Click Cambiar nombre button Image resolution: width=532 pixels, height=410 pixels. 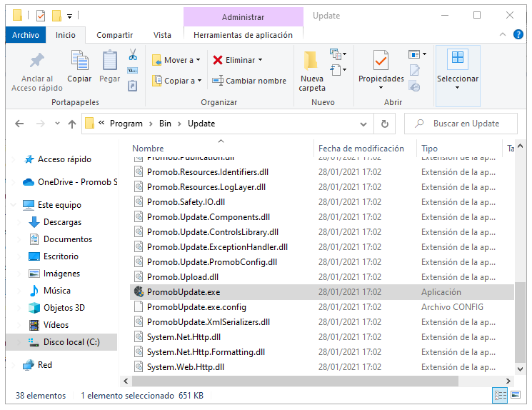click(x=249, y=81)
